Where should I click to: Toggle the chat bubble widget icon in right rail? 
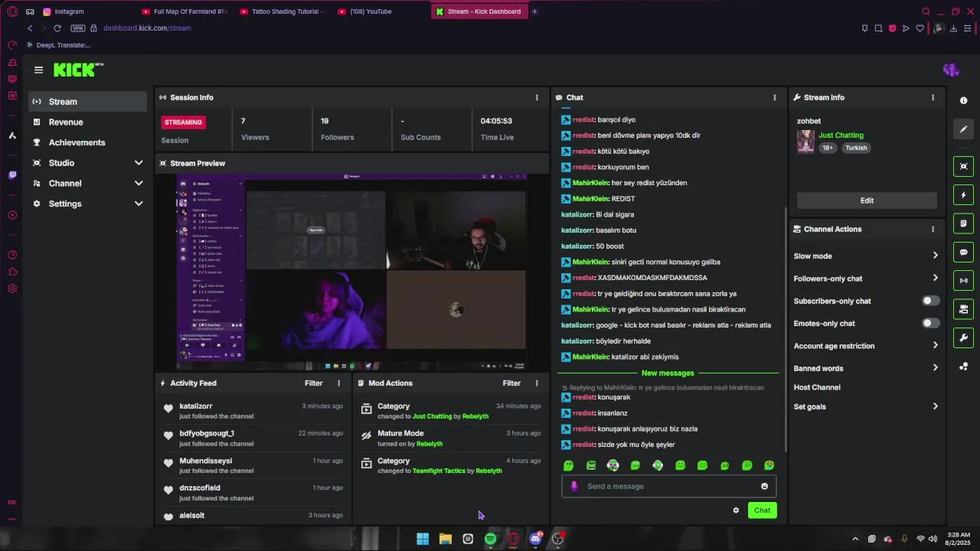(x=963, y=252)
